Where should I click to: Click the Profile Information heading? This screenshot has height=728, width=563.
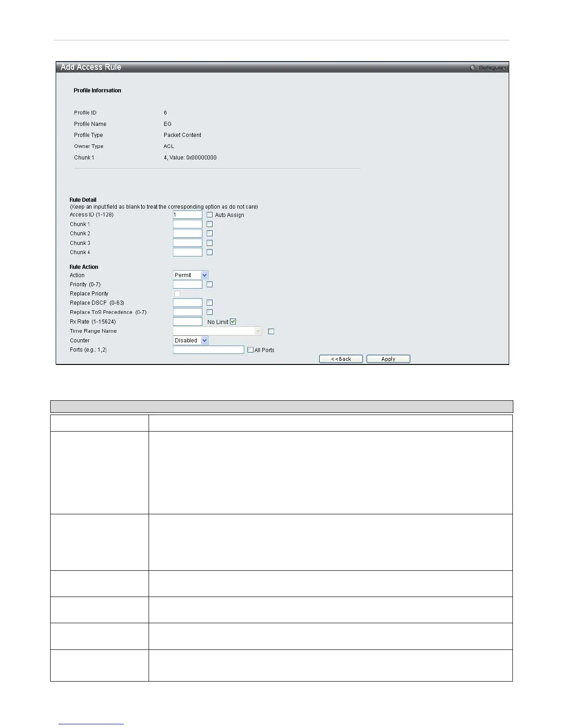tap(98, 91)
